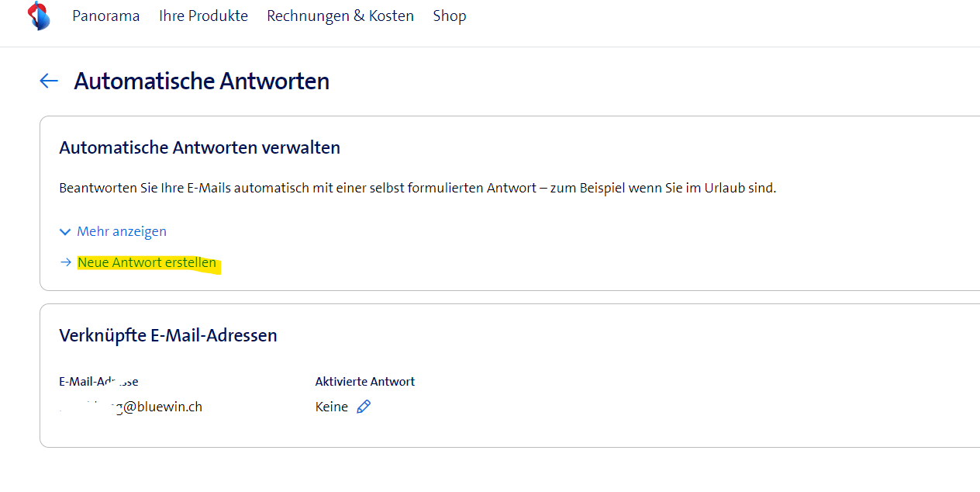
Task: Click the Verknüpfte E-Mail-Adressen heading
Action: [168, 335]
